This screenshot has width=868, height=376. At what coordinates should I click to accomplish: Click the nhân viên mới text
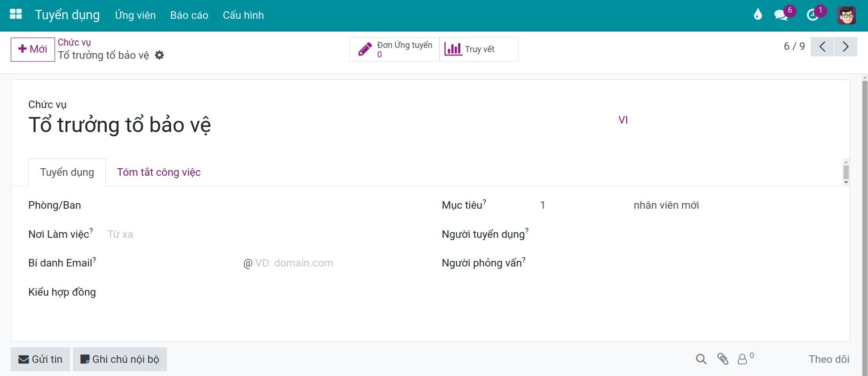click(x=666, y=205)
